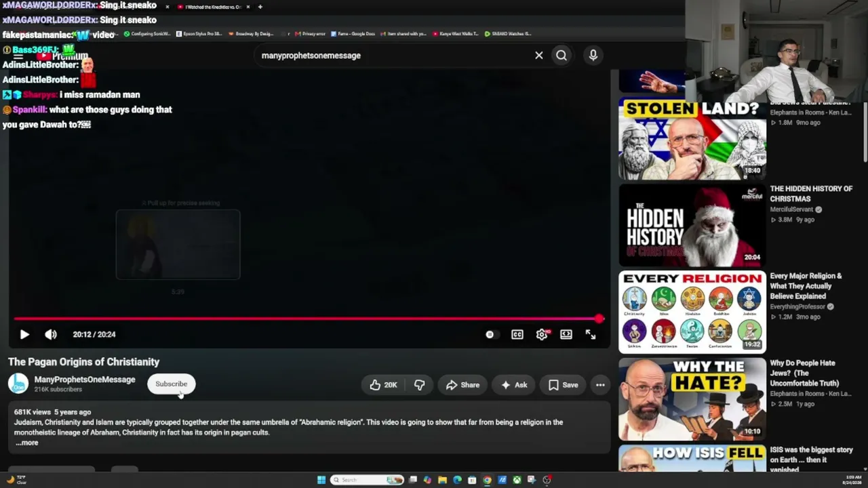Viewport: 868px width, 488px height.
Task: Dislike the video with thumbs down
Action: coord(420,385)
